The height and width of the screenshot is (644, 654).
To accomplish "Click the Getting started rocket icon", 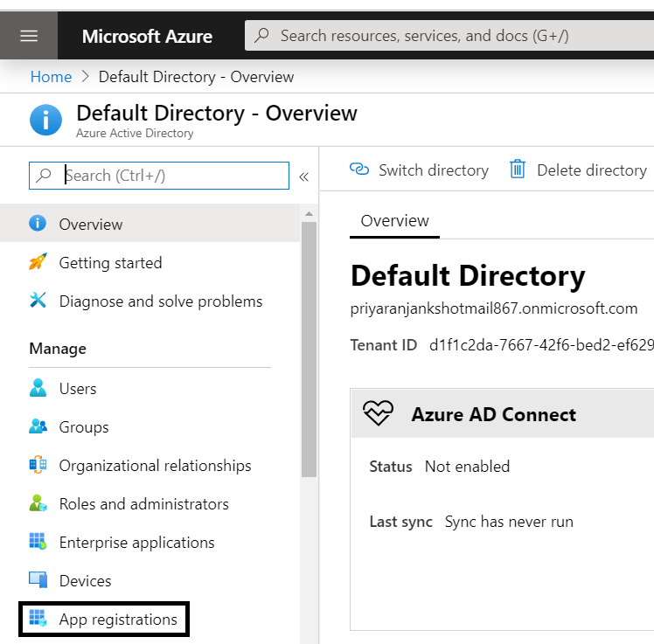I will (38, 262).
